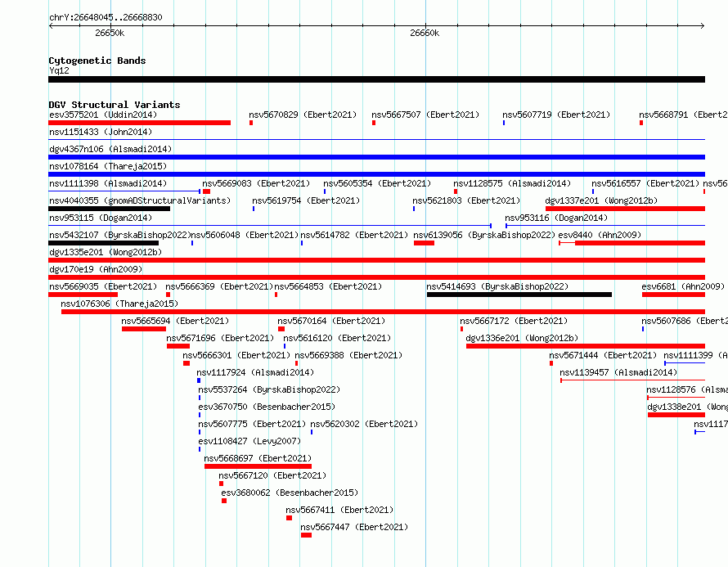The width and height of the screenshot is (728, 567).
Task: Select nsv1076306 (Thareja2015) label
Action: (119, 304)
